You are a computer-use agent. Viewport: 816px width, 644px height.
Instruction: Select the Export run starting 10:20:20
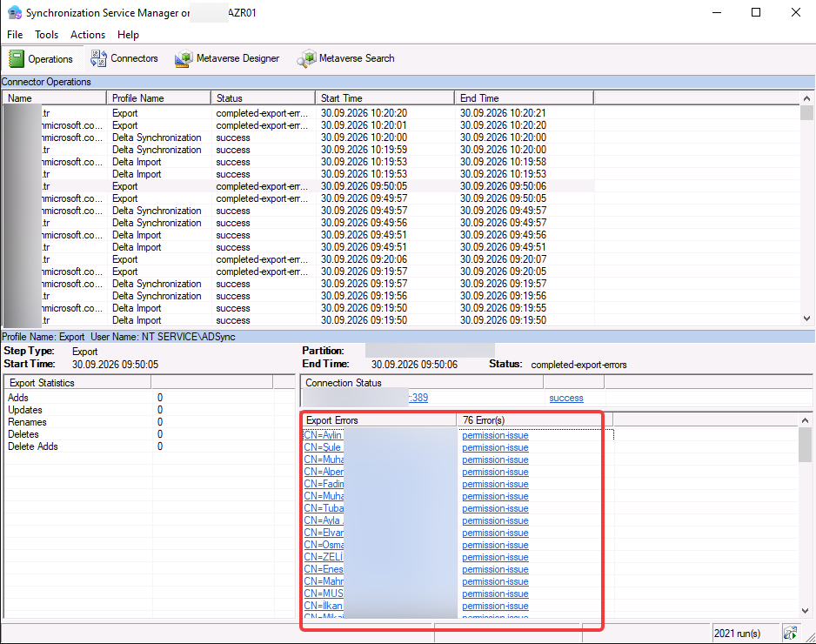coord(298,113)
